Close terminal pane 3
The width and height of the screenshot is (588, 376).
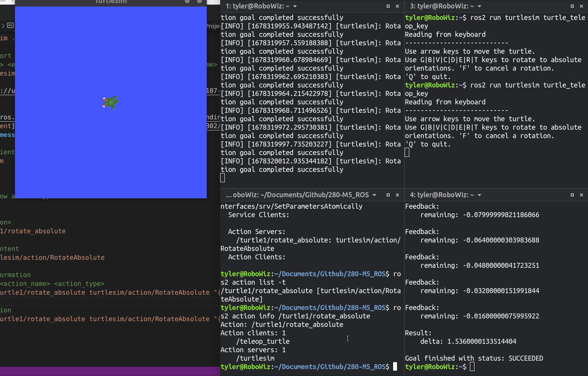(x=581, y=6)
